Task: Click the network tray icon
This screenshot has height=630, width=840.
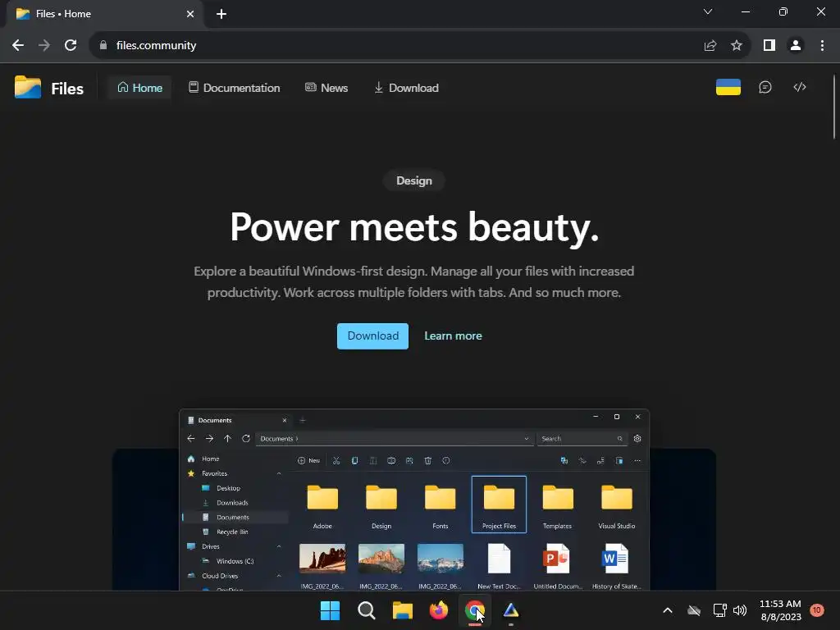Action: (x=719, y=610)
